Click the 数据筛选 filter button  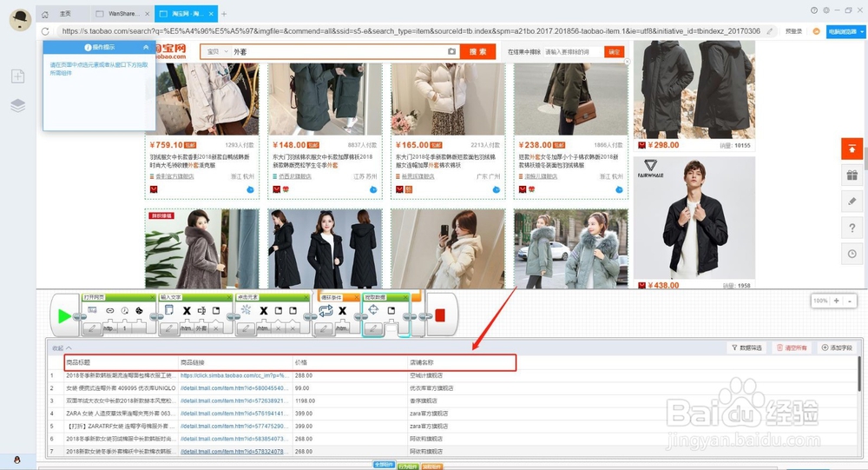(x=746, y=348)
